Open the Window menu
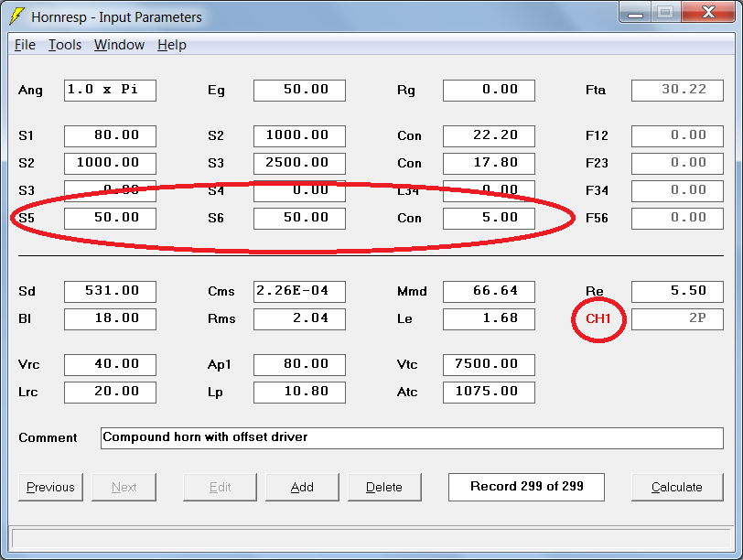 [x=119, y=45]
